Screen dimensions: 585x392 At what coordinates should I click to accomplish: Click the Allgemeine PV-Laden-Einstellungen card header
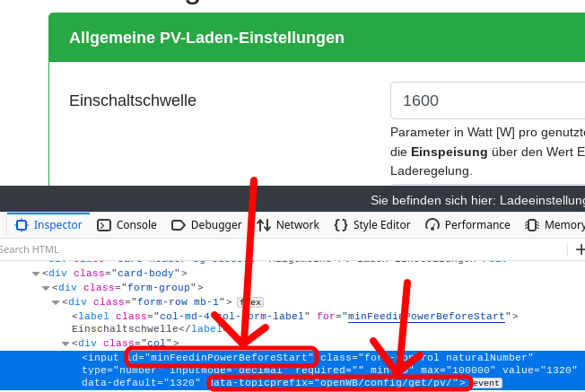pos(317,38)
